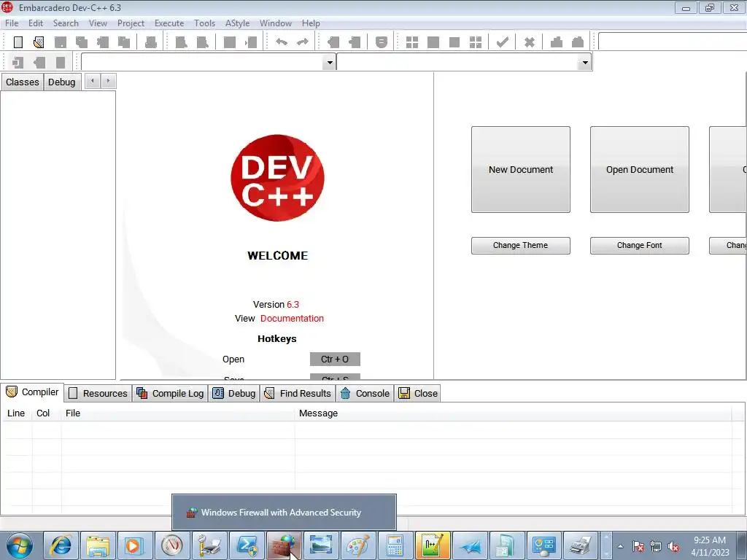Click the New file toolbar icon
The height and width of the screenshot is (560, 747).
pyautogui.click(x=18, y=42)
